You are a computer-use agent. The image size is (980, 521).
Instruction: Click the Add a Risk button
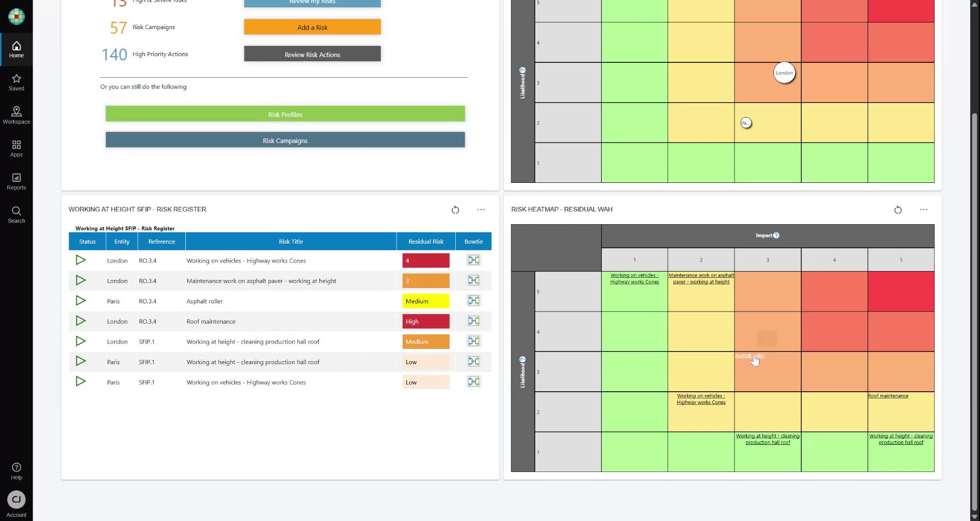pyautogui.click(x=312, y=27)
